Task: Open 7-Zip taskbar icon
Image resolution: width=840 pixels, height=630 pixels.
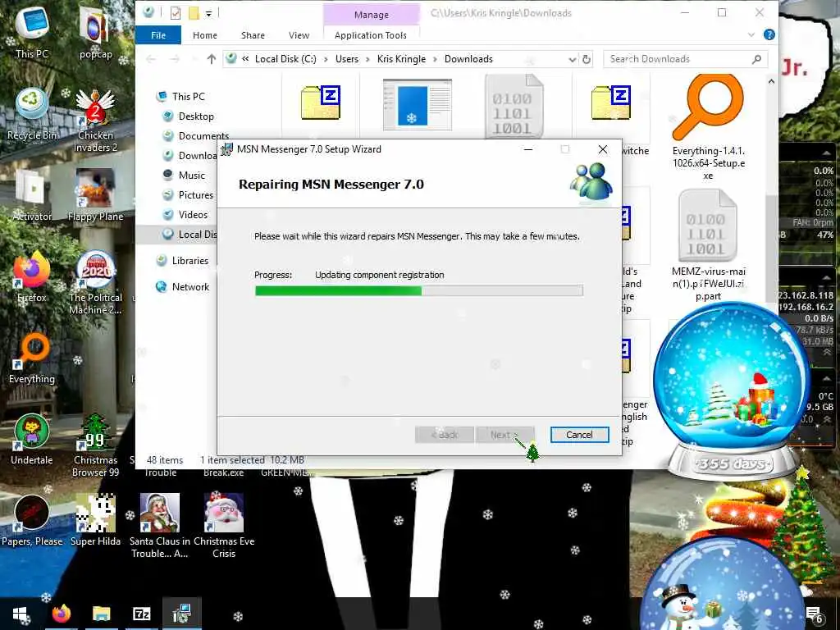Action: (x=141, y=614)
